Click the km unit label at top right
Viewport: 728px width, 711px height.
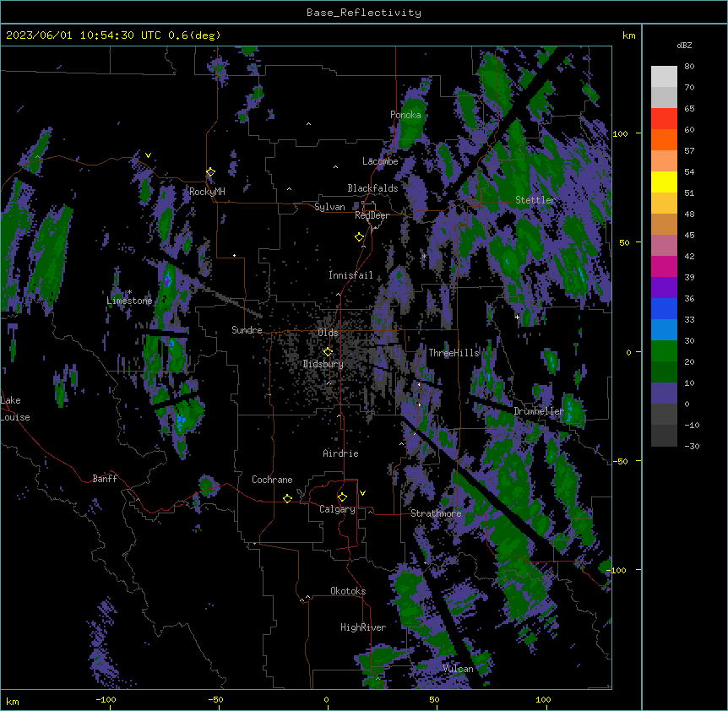pos(629,35)
